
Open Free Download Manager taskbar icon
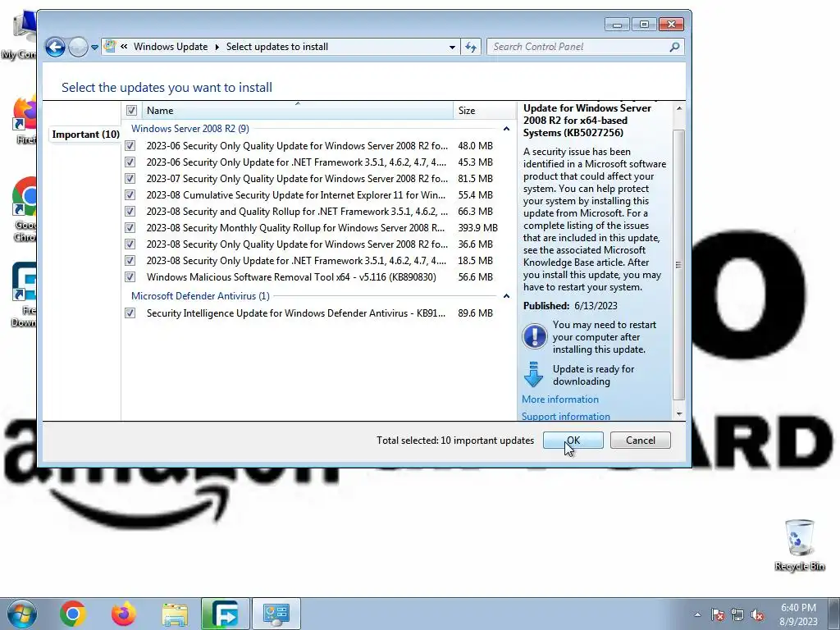[x=225, y=614]
